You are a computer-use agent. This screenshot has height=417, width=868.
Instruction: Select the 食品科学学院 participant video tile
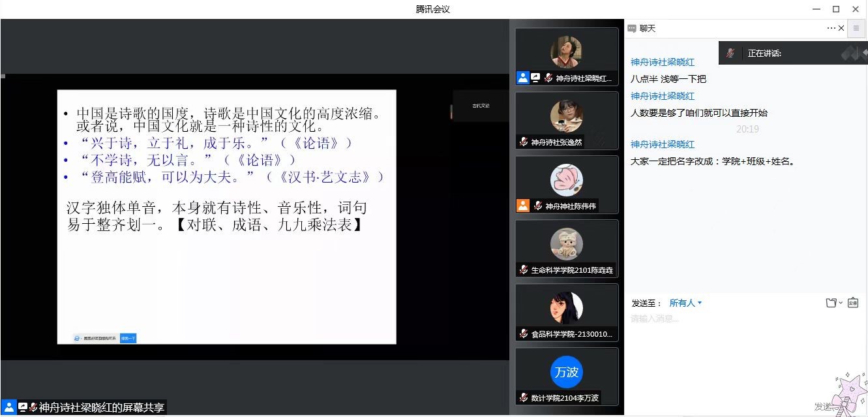(567, 313)
